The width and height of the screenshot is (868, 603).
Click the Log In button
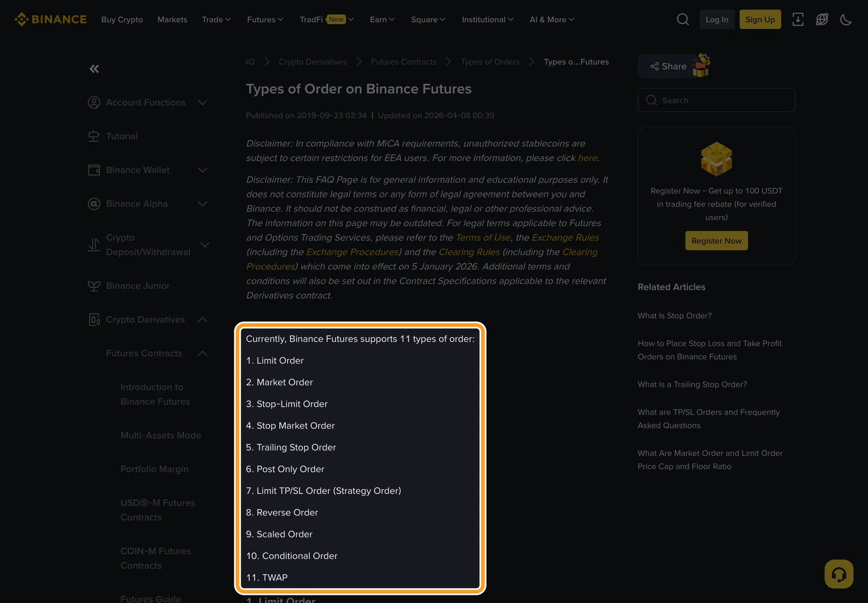(717, 20)
